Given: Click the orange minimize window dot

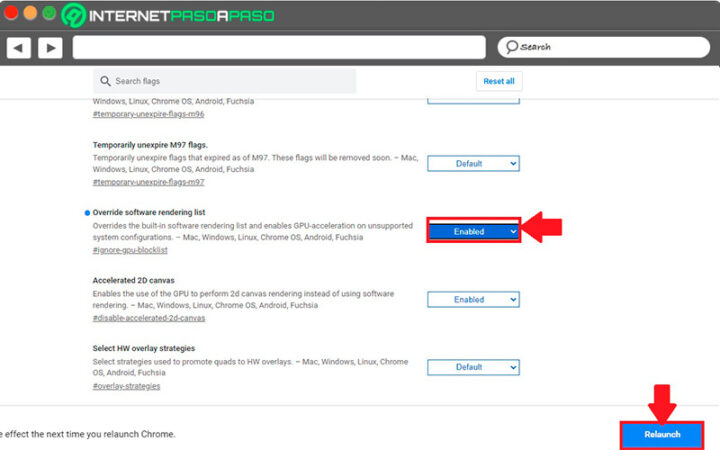Looking at the screenshot, I should [30, 12].
